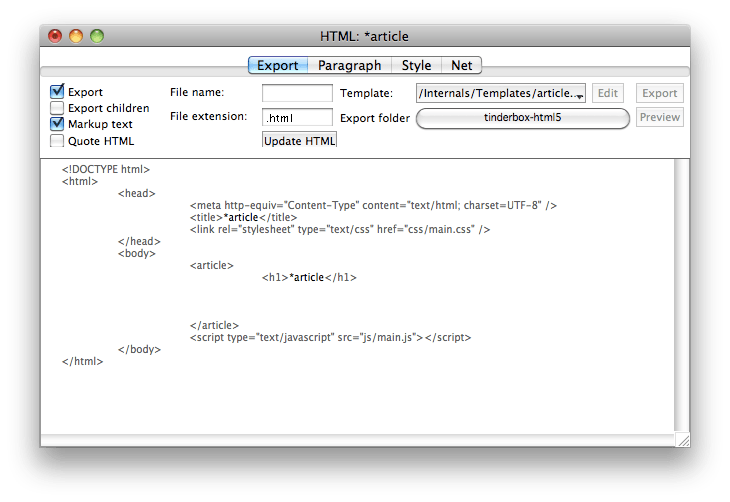
Task: Click the vertical scrollbar of HTML preview
Action: 682,296
